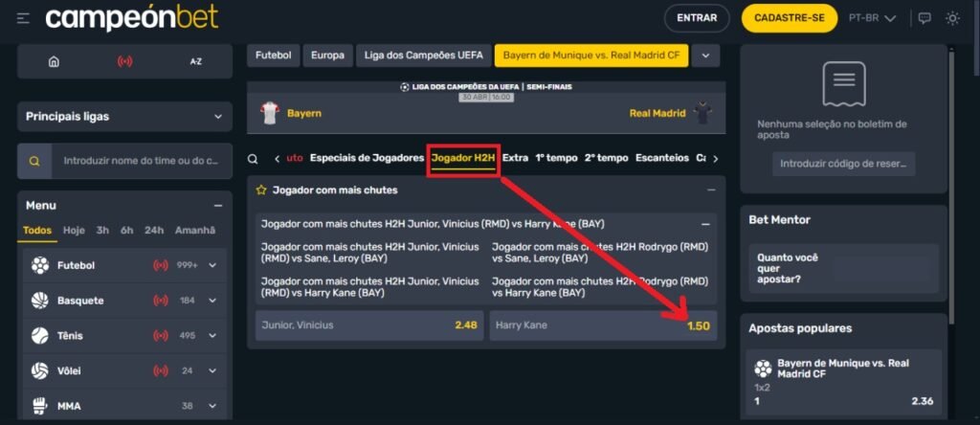Viewport: 980px width, 425px height.
Task: Open the A-Z sports list icon
Action: point(195,61)
